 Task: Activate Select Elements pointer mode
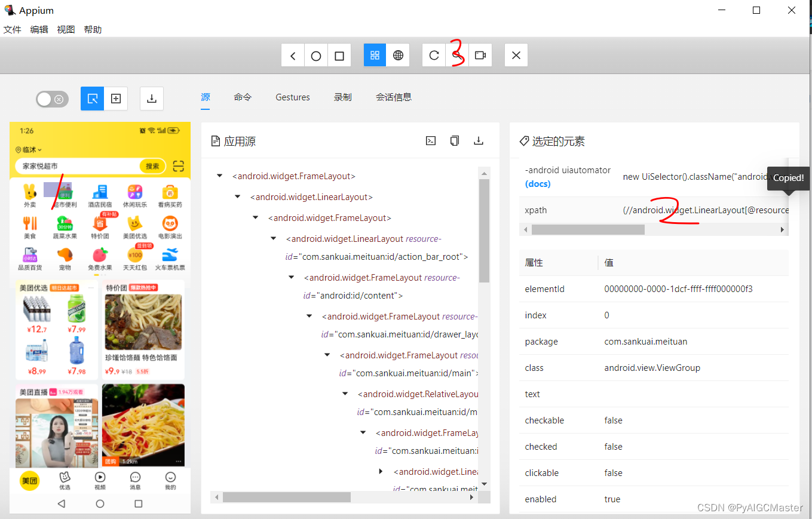click(x=93, y=99)
